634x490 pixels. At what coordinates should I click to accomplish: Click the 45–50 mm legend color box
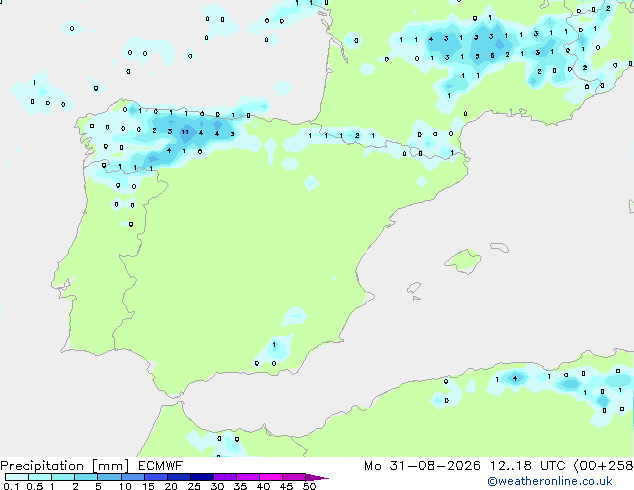click(x=294, y=477)
